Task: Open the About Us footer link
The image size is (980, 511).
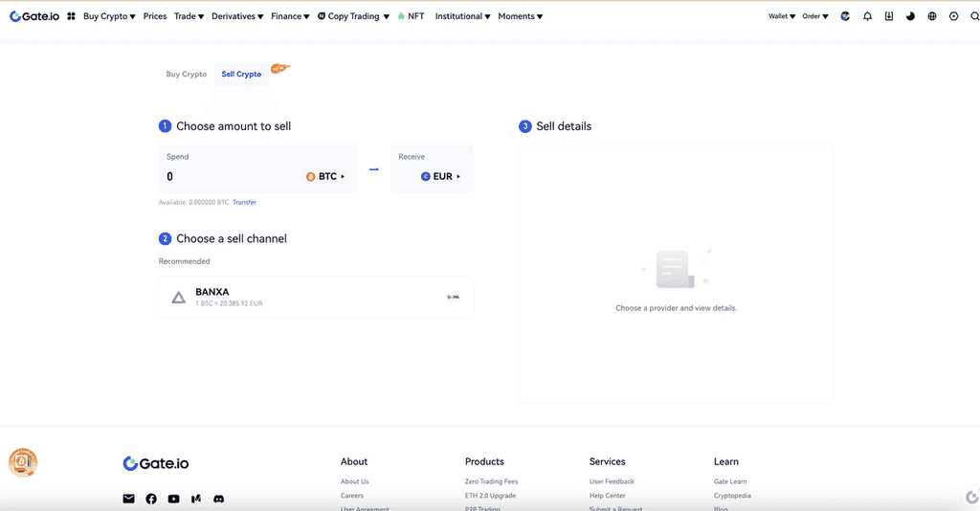Action: [x=354, y=481]
